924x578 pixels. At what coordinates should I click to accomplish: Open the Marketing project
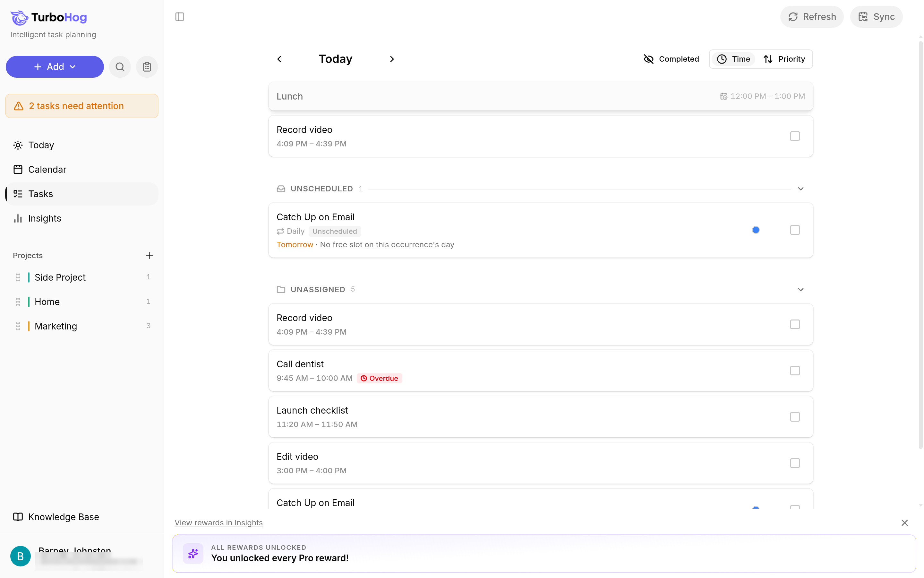(x=82, y=326)
